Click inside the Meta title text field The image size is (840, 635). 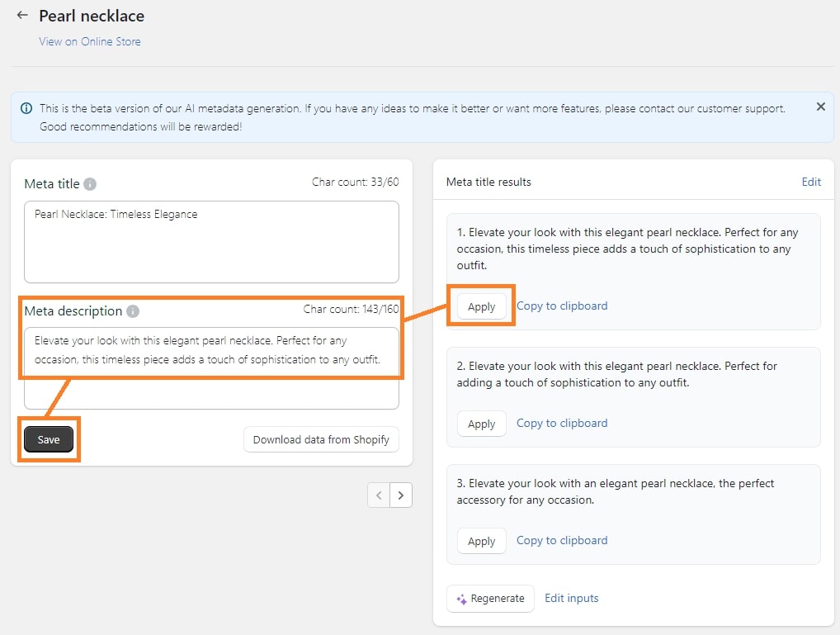(x=211, y=239)
